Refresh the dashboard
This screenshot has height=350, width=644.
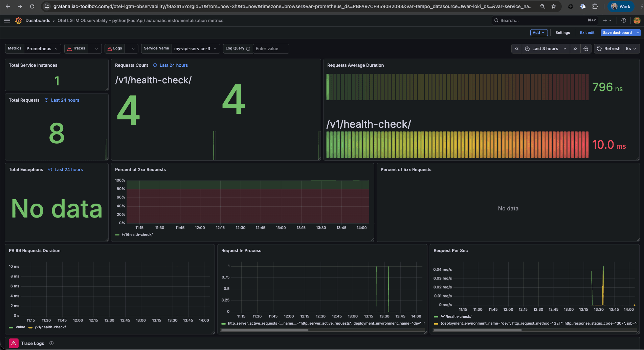tap(608, 49)
